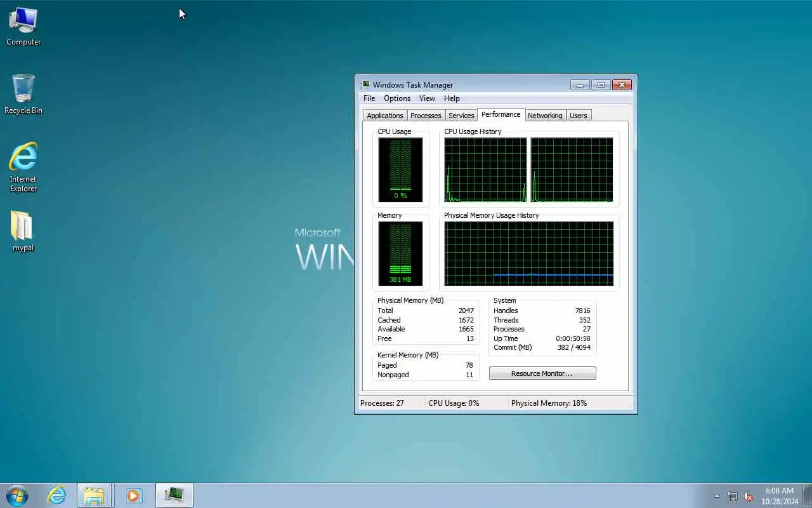
Task: Click the Cached value 1672
Action: pos(466,320)
